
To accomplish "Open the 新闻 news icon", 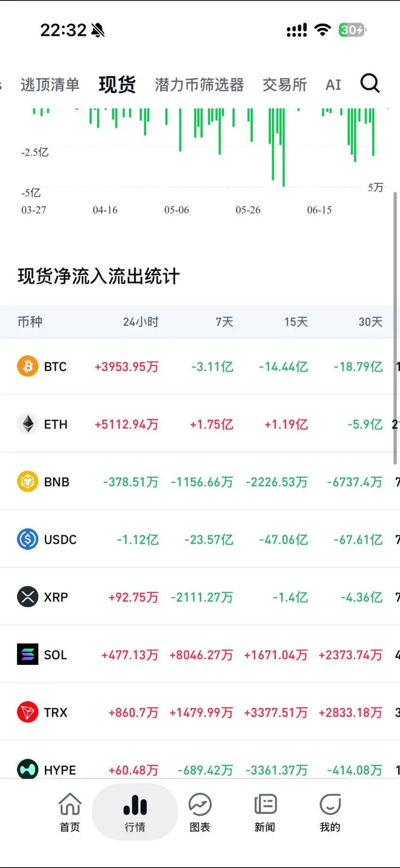I will (x=265, y=804).
